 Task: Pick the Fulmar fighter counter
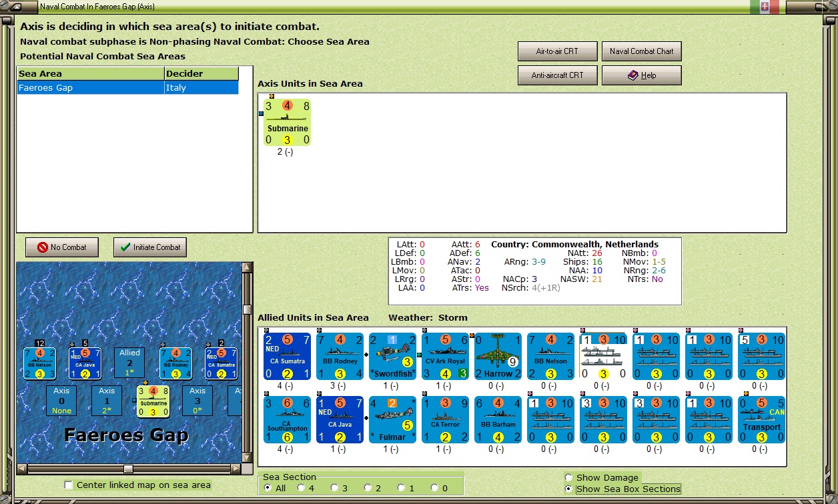click(393, 420)
